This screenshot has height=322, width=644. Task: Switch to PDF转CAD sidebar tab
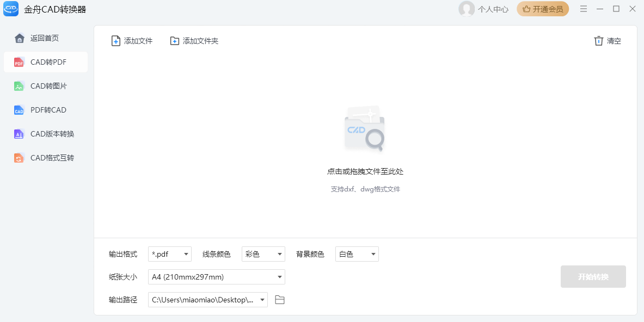(46, 110)
